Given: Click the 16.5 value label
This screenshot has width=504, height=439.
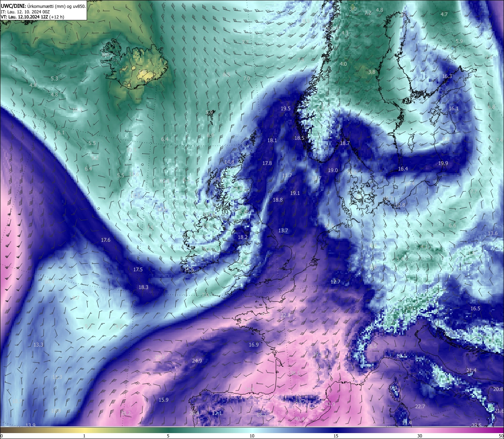Looking at the screenshot, I should coord(475,309).
